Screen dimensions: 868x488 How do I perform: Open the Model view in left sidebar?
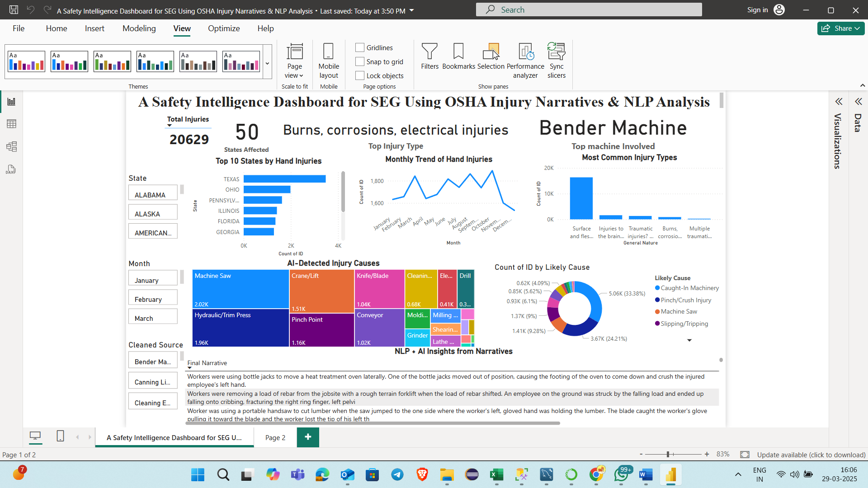[x=11, y=146]
